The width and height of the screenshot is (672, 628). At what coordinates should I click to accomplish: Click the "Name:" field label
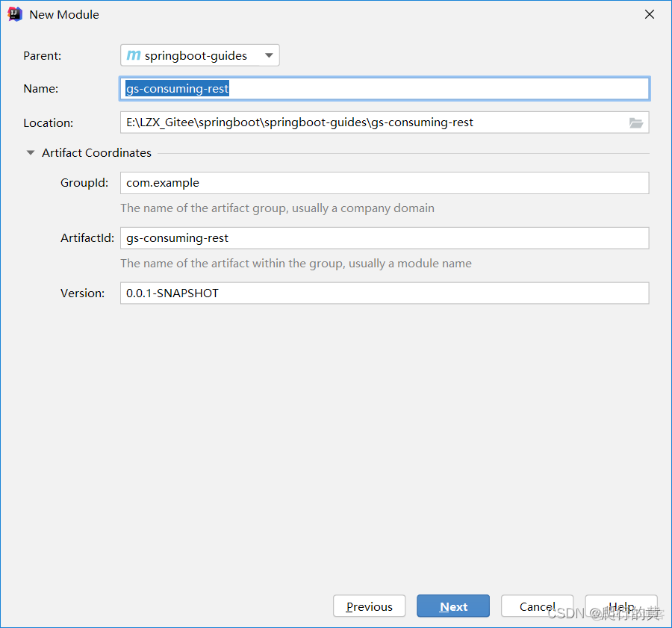click(41, 88)
